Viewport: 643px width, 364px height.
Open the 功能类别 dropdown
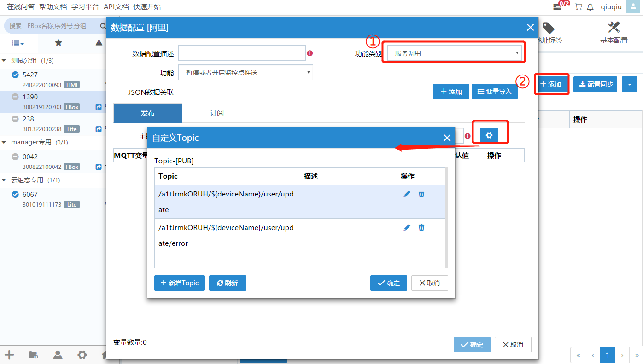point(454,53)
